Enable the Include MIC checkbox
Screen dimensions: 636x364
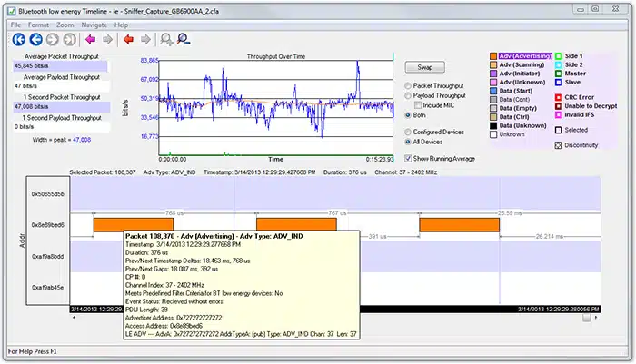click(419, 105)
